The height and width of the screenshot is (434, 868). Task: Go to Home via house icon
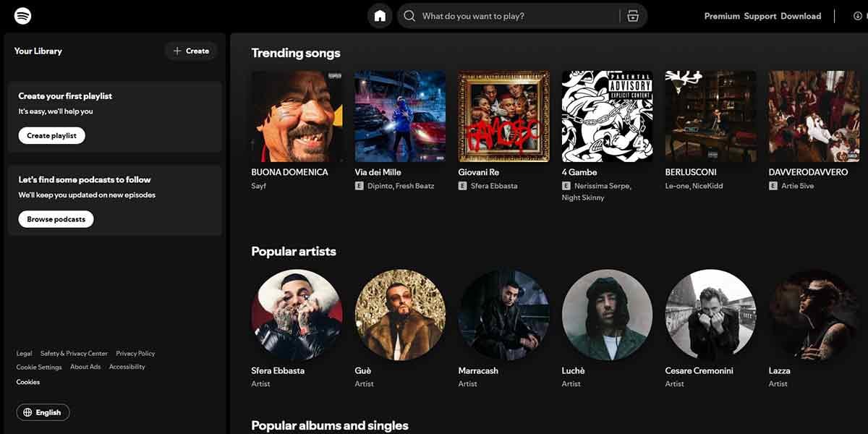[380, 16]
